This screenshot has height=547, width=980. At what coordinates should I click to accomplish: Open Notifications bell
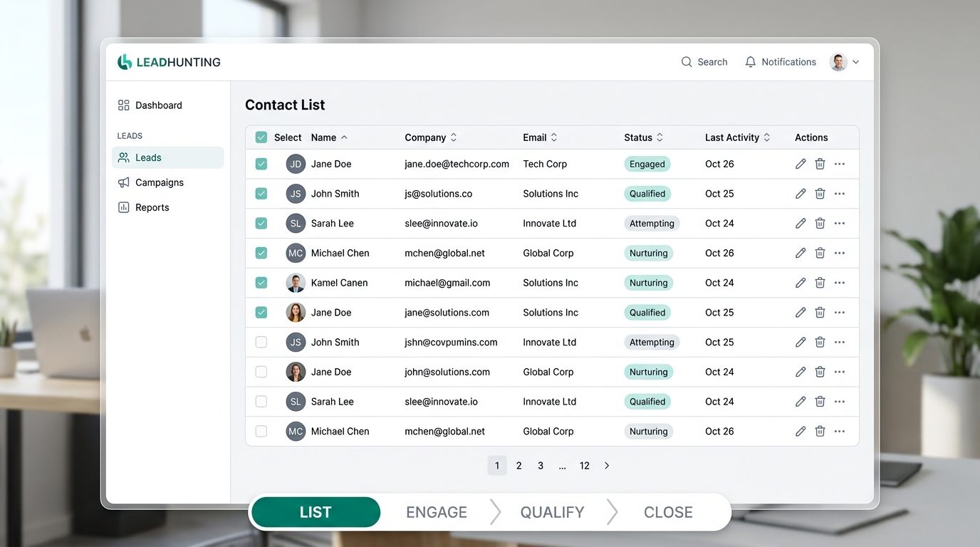750,62
